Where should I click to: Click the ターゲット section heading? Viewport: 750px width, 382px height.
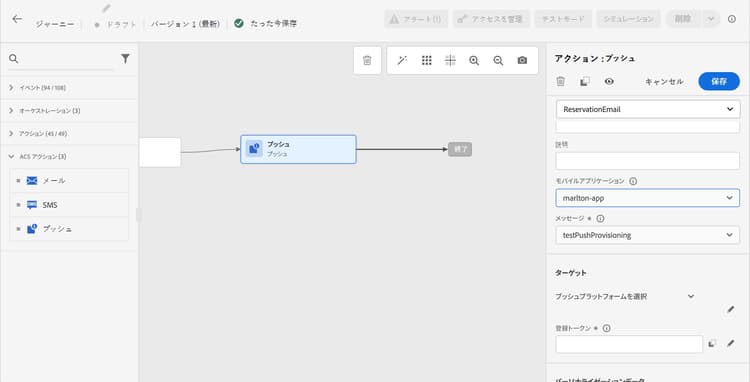(x=571, y=273)
